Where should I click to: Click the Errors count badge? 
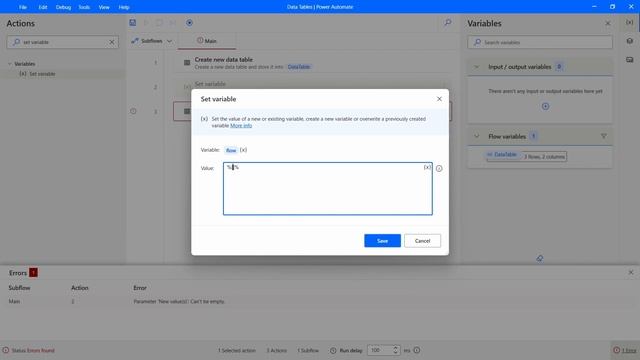click(33, 273)
